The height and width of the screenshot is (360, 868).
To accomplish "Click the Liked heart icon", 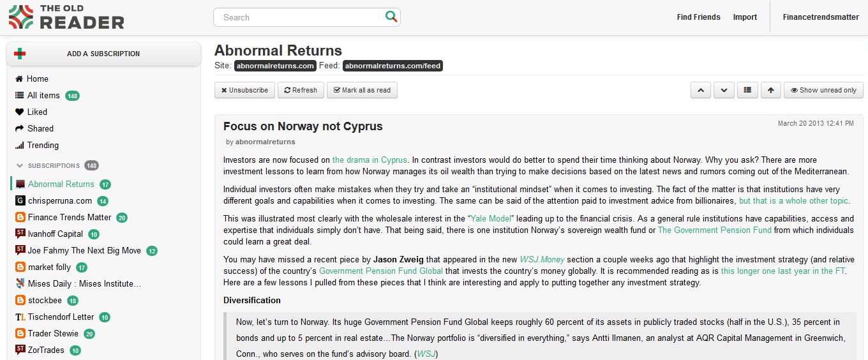I will coord(19,112).
